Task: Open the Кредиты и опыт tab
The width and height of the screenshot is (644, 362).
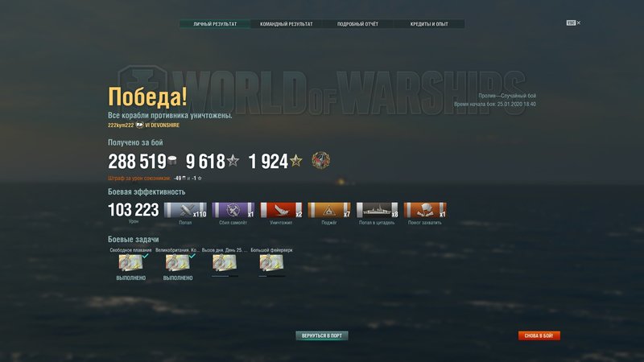Action: pyautogui.click(x=429, y=24)
